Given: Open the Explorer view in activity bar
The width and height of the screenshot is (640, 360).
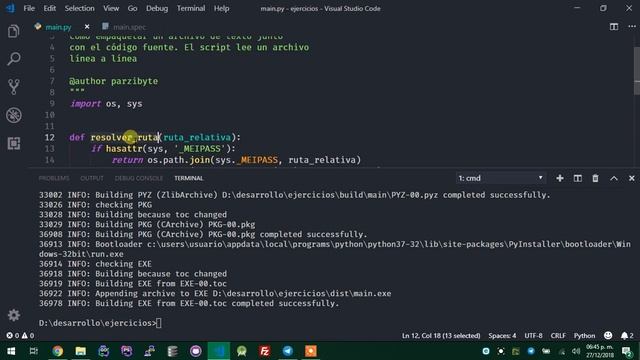Looking at the screenshot, I should pyautogui.click(x=13, y=31).
